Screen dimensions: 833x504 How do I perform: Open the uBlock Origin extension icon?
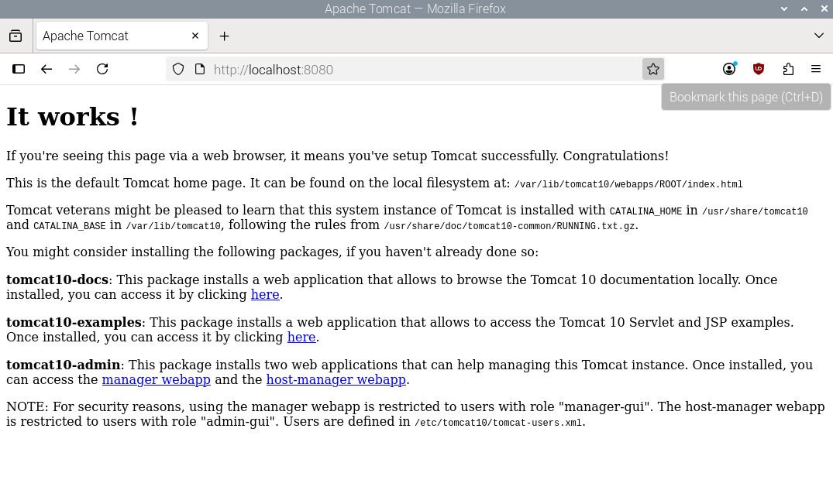[x=758, y=69]
